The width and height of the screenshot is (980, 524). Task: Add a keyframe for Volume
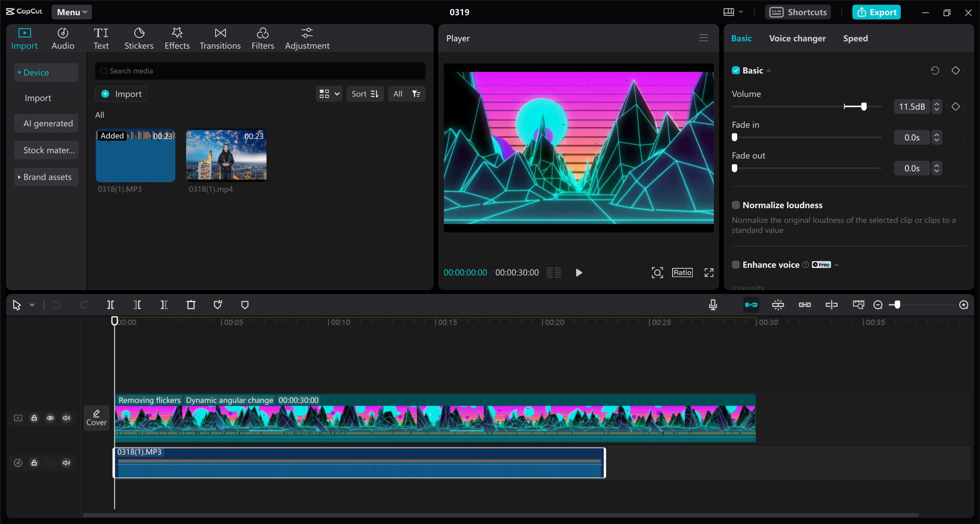tap(955, 106)
